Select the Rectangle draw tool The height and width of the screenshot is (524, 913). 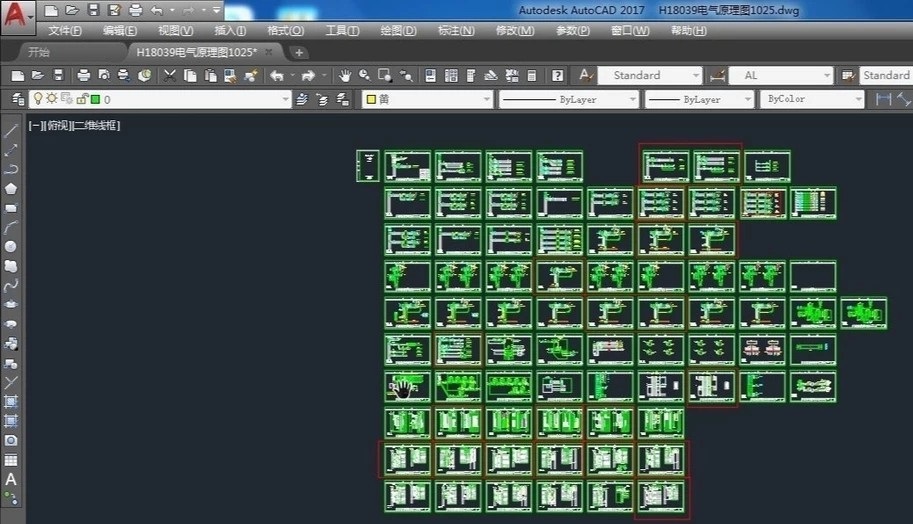(x=10, y=208)
